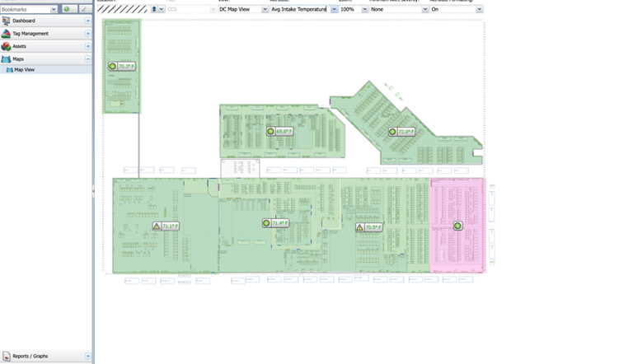Expand the Assets plus button
Screen dimensions: 633x364
[x=87, y=46]
